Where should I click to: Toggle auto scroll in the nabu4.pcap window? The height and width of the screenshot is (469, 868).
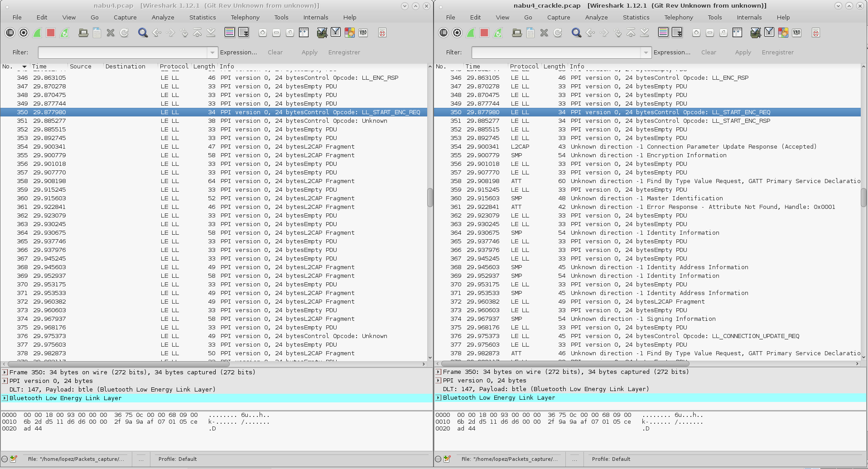[x=243, y=33]
